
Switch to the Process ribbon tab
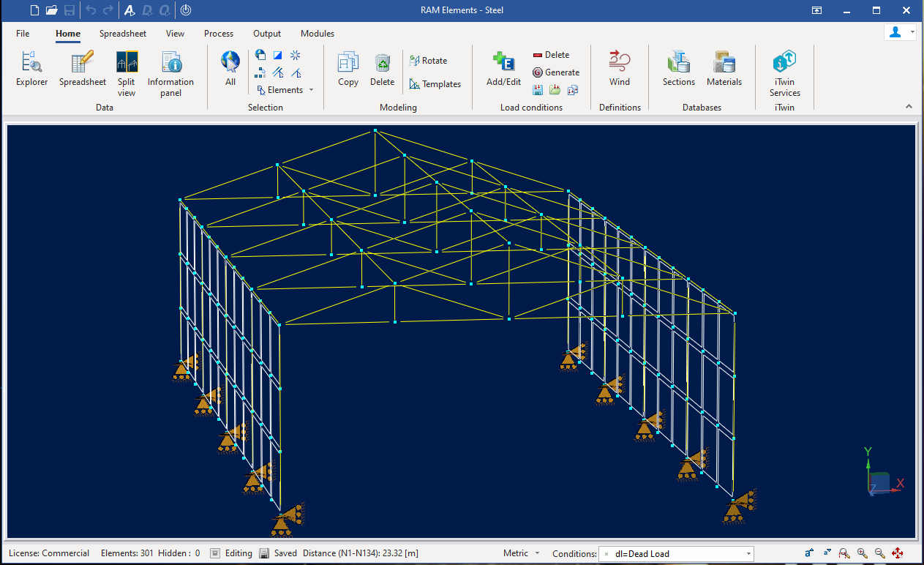pos(219,34)
